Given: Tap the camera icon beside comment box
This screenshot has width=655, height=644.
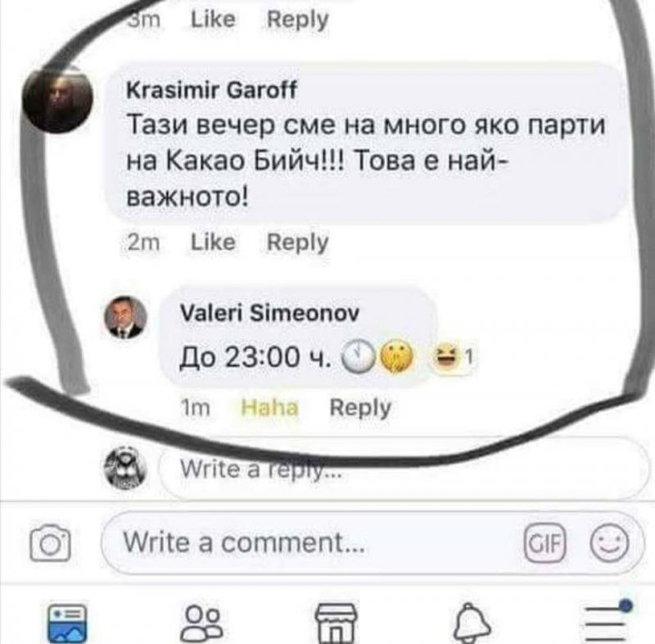Looking at the screenshot, I should [x=50, y=543].
